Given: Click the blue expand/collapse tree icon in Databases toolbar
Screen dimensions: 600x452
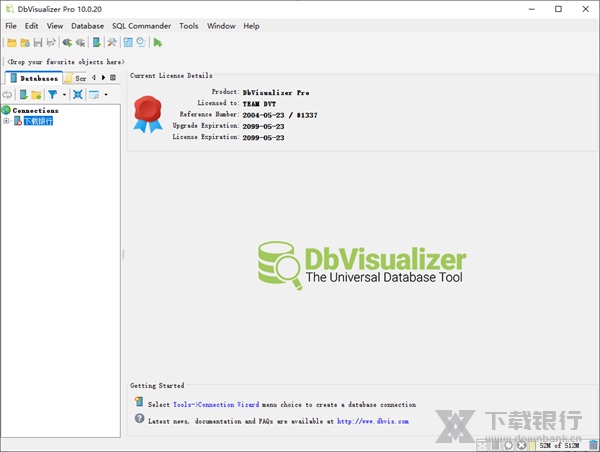Looking at the screenshot, I should point(77,94).
